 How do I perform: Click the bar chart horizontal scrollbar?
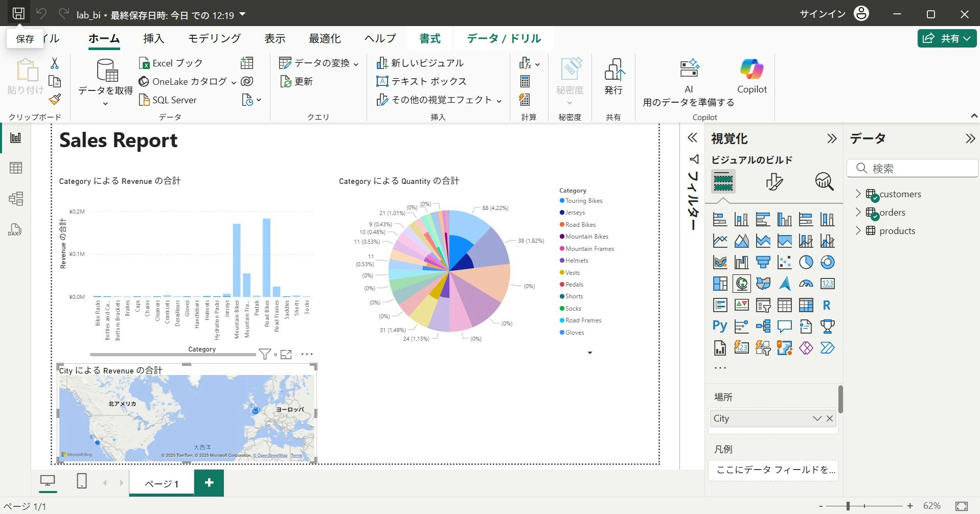coord(173,354)
